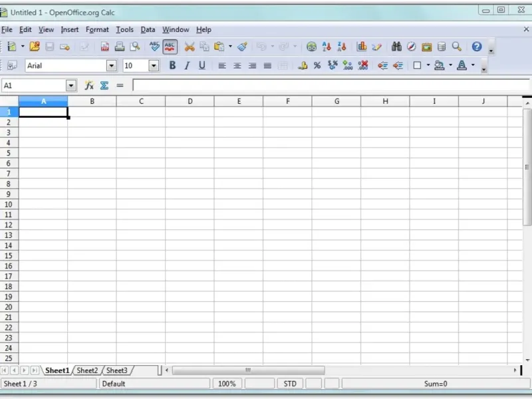The image size is (532, 399).
Task: Open the Data menu
Action: [148, 30]
